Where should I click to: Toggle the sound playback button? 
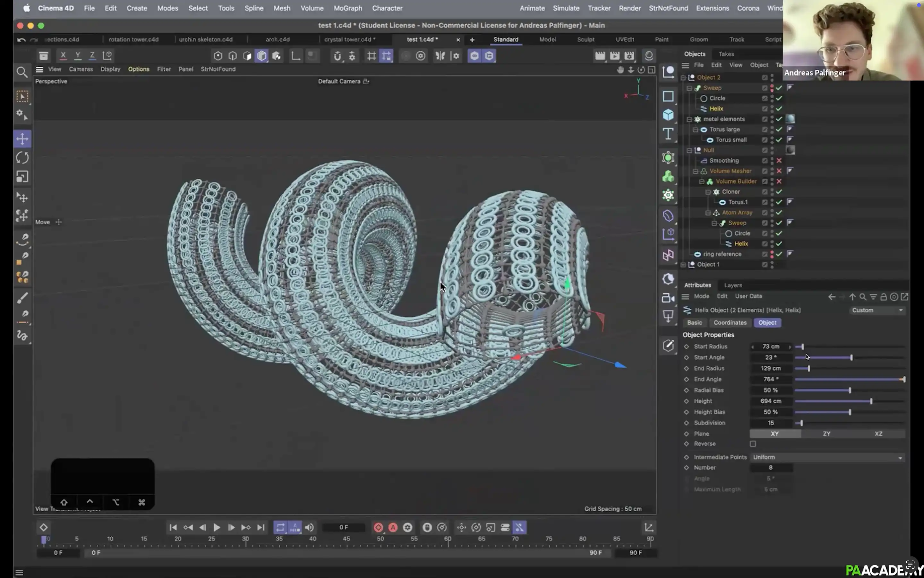click(309, 528)
